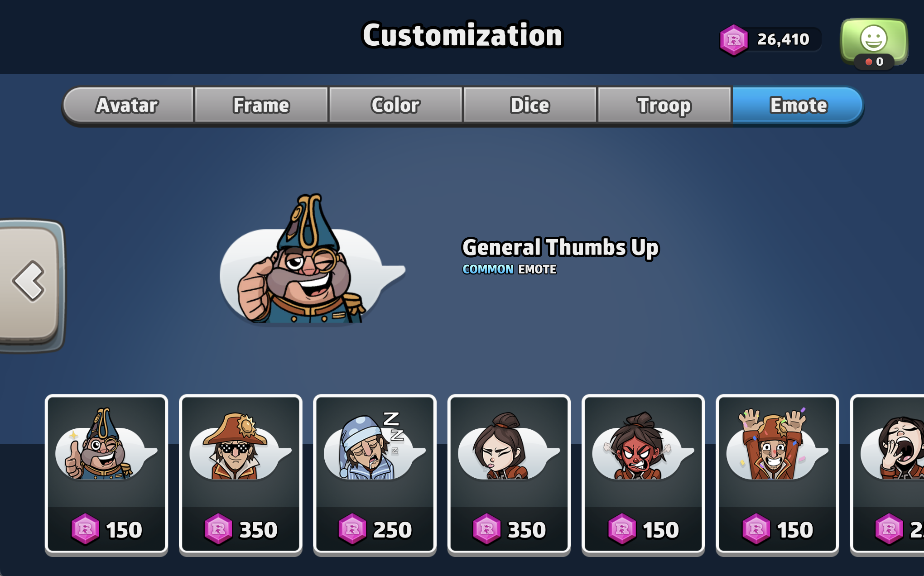Click the 26,410 gem balance
The width and height of the screenshot is (924, 576).
tap(783, 39)
